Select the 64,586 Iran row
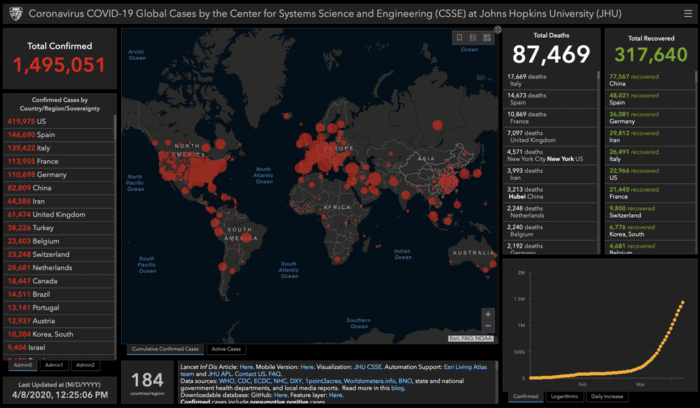Viewport: 700px width, 408px height. click(59, 201)
